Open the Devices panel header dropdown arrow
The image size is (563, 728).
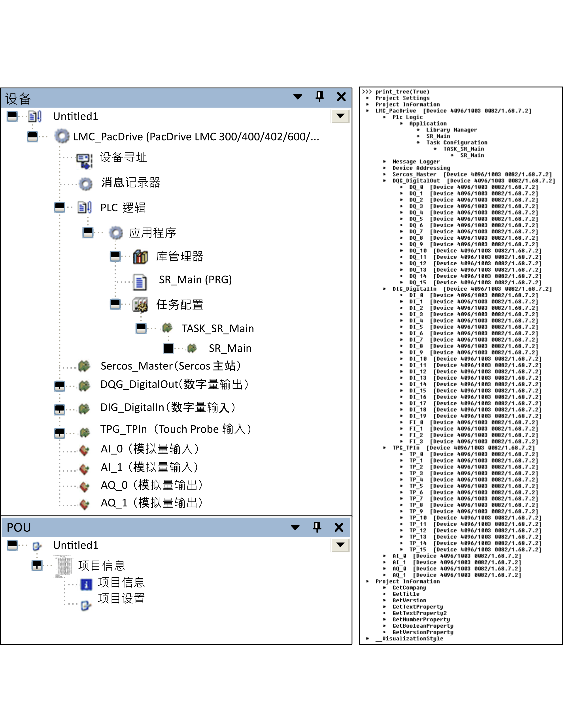[298, 97]
